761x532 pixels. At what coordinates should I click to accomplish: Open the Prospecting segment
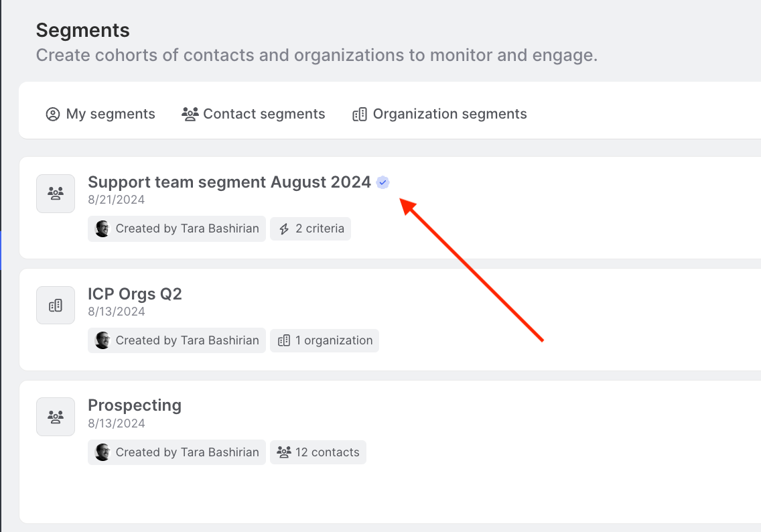(x=135, y=405)
